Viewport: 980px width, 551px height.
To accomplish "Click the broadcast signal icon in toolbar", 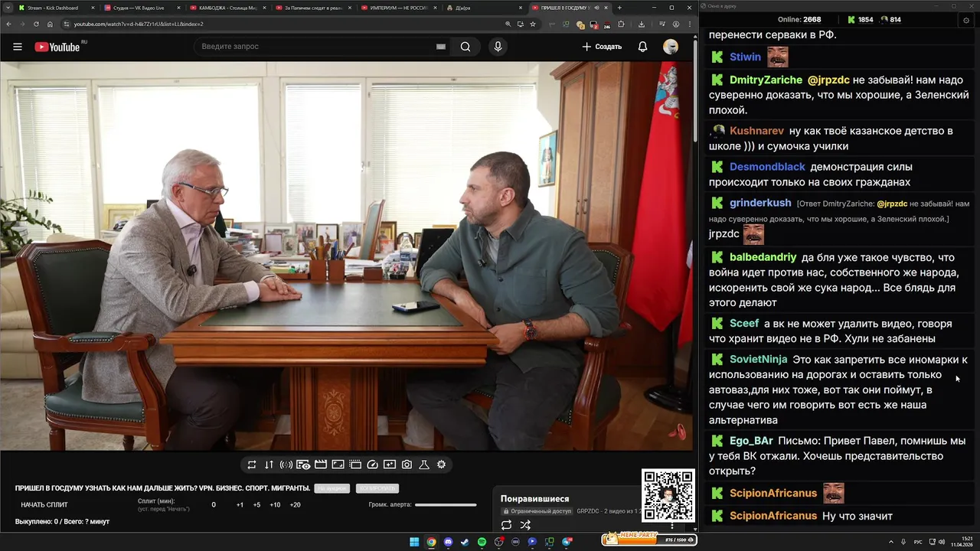I will [x=286, y=465].
